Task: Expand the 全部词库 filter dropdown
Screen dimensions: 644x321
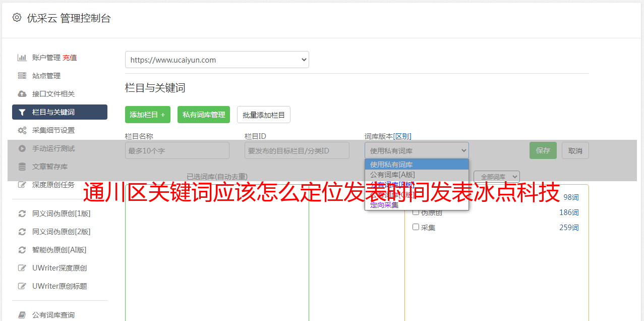Action: point(496,177)
